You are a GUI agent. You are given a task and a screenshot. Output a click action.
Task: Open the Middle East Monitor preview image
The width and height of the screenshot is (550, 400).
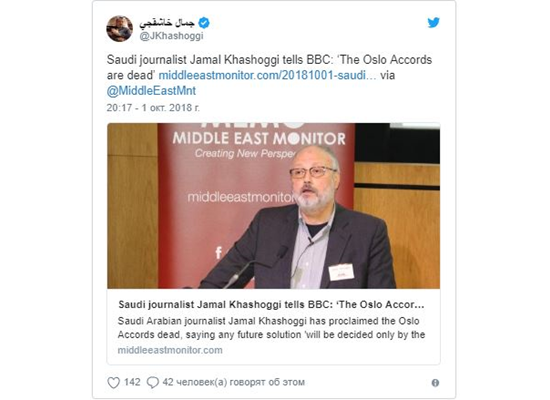pos(274,206)
